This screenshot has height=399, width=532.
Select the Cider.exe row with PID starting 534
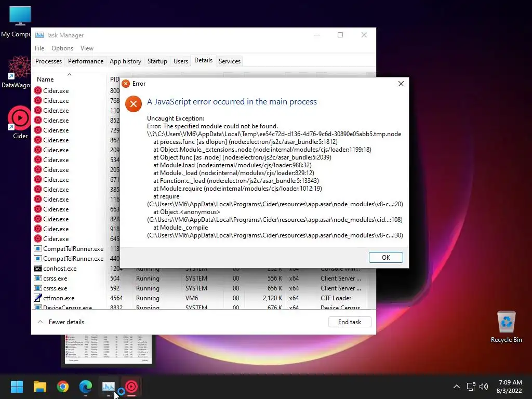point(77,159)
